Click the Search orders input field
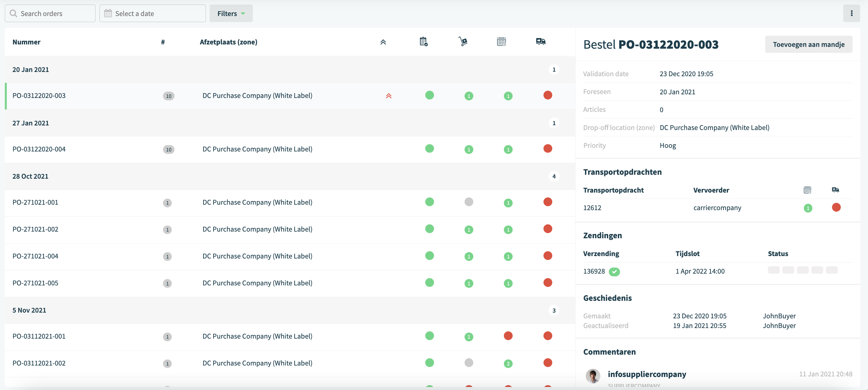Screen dimensions: 868x390 (x=50, y=14)
